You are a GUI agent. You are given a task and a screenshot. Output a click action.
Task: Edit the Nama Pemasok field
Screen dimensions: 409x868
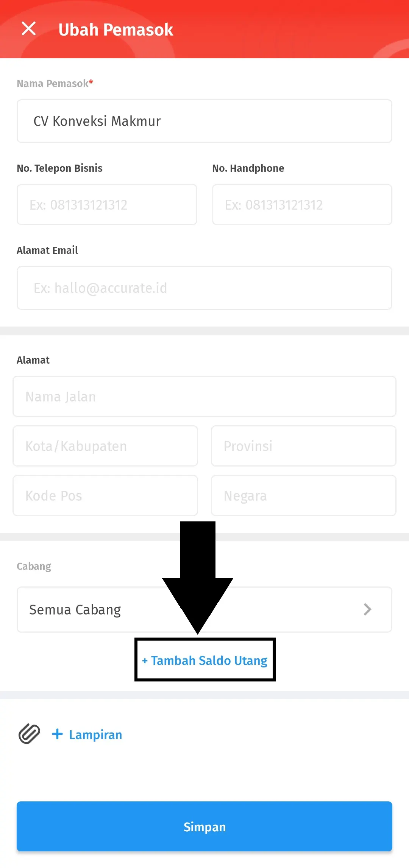coord(204,121)
